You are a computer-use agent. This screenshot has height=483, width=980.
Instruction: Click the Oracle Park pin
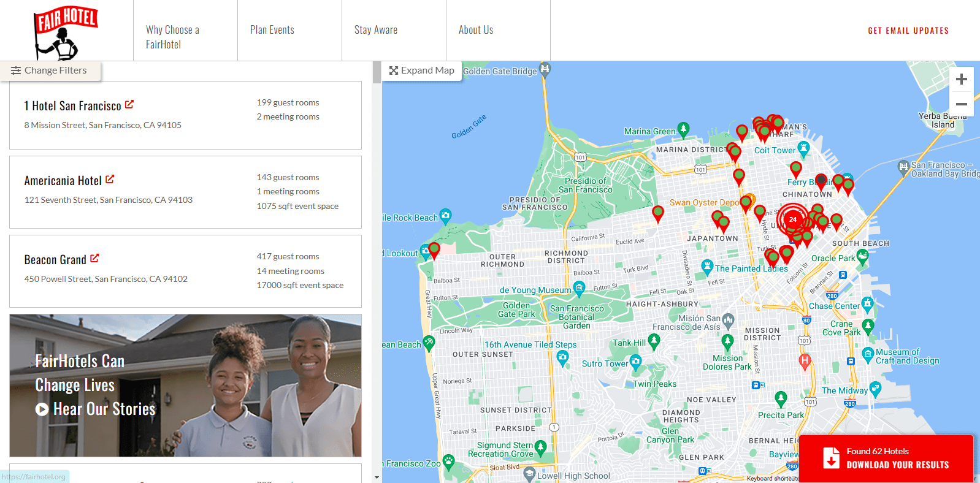[x=863, y=257]
